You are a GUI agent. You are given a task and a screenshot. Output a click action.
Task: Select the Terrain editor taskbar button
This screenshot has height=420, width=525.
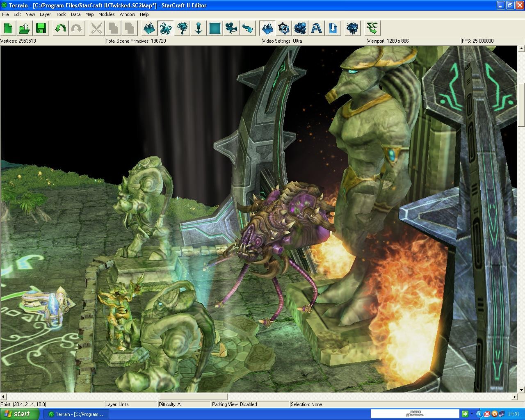click(x=76, y=414)
